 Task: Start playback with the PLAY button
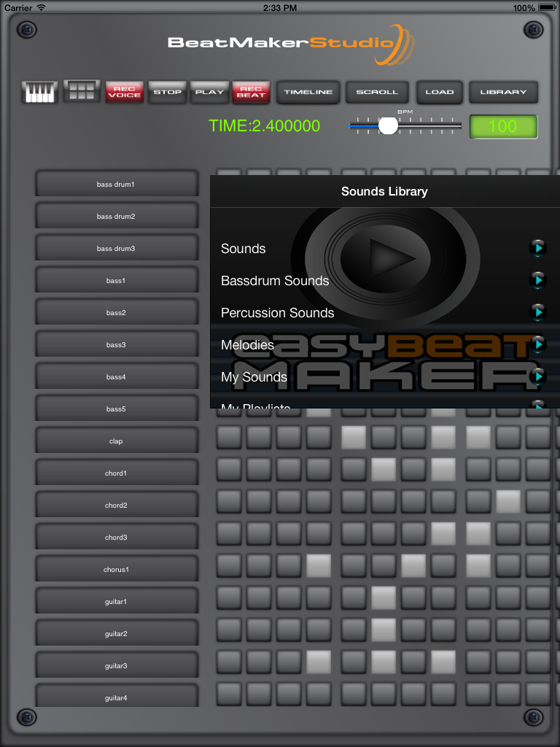point(209,92)
